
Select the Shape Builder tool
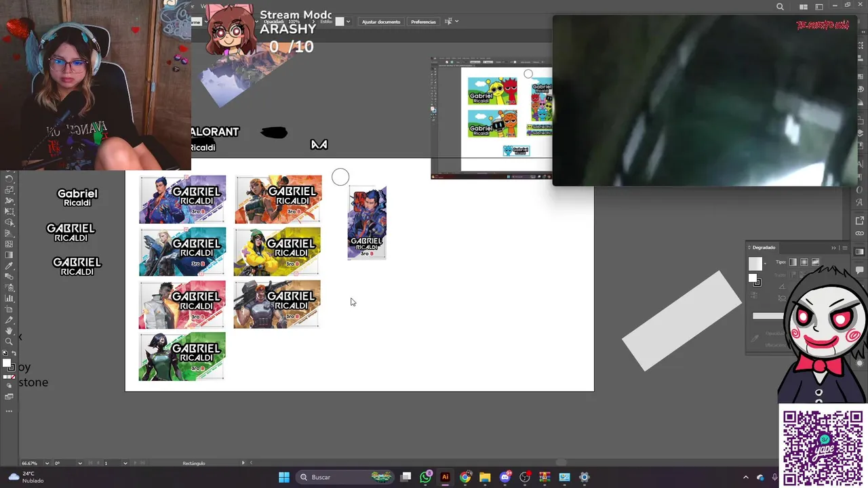pyautogui.click(x=9, y=222)
